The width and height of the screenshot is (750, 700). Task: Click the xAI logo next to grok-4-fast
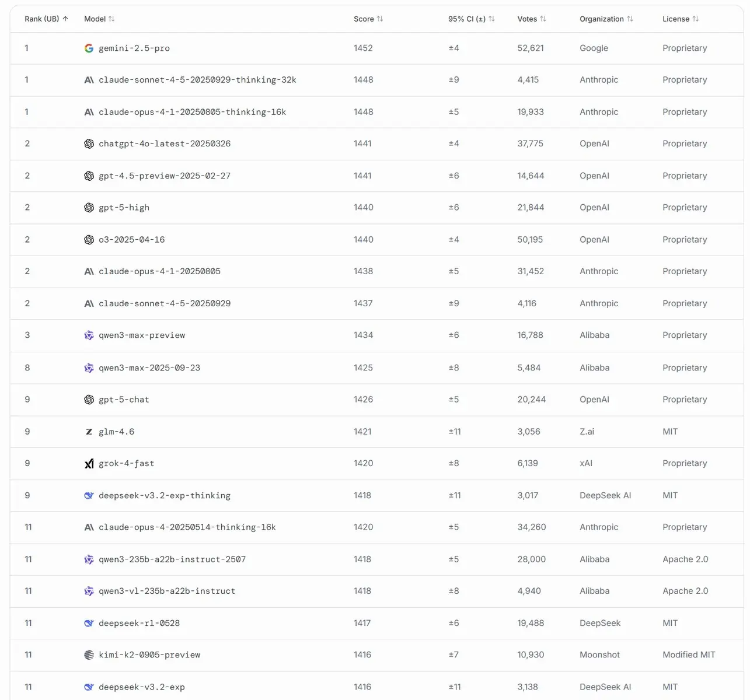pos(89,464)
